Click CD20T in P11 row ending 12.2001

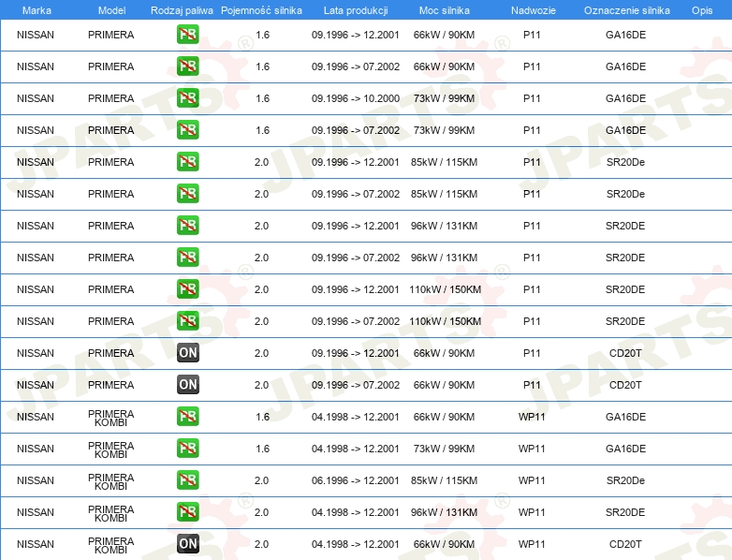coord(625,353)
